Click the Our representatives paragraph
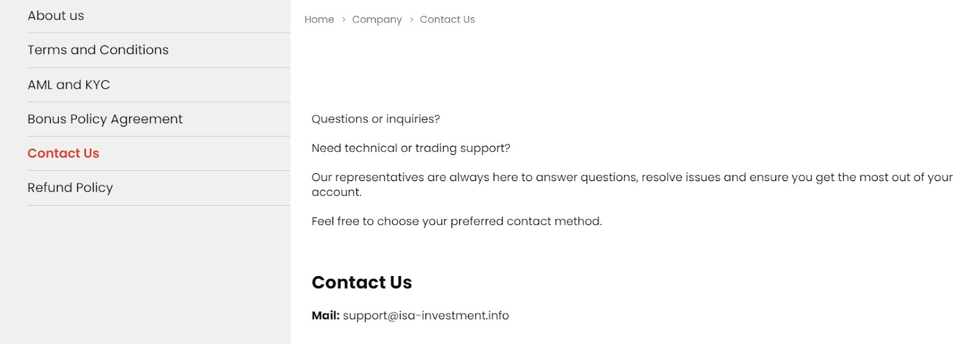This screenshot has height=344, width=980. (632, 185)
